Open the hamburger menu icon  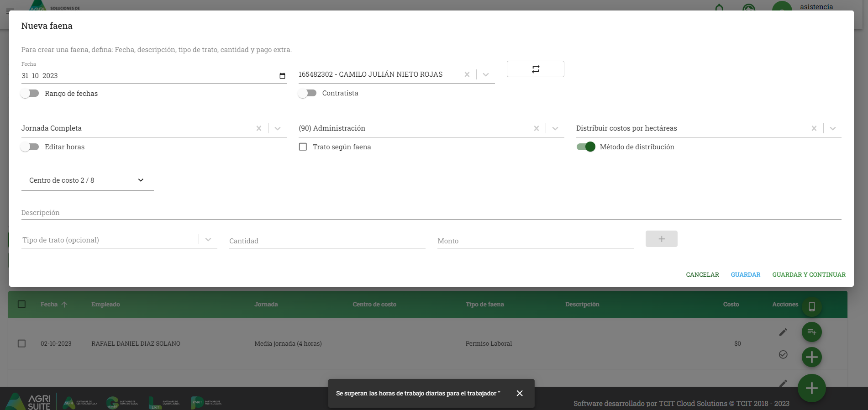coord(10,10)
